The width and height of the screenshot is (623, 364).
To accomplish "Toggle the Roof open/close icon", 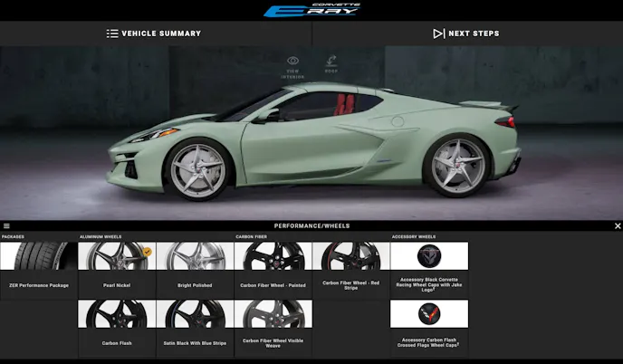I will point(331,62).
